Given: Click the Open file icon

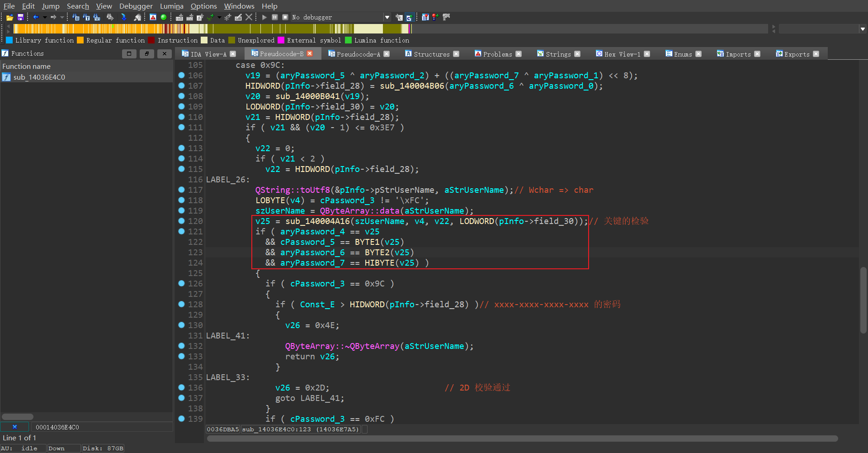Looking at the screenshot, I should coord(9,17).
